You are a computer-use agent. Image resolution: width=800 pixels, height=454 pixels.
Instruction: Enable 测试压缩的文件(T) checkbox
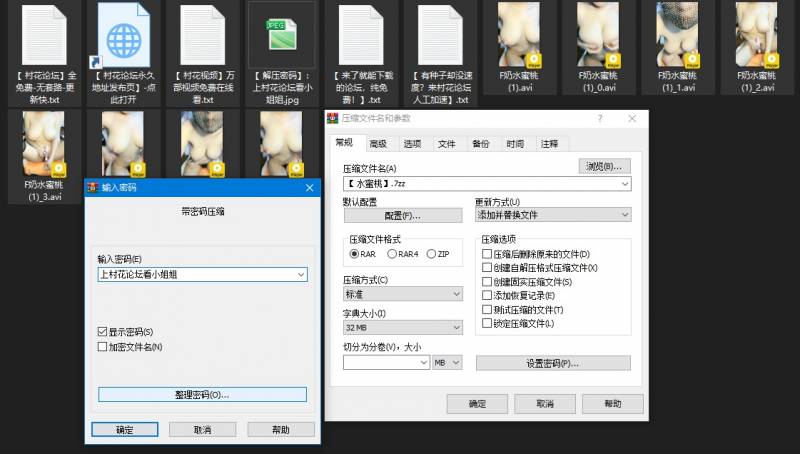[487, 310]
